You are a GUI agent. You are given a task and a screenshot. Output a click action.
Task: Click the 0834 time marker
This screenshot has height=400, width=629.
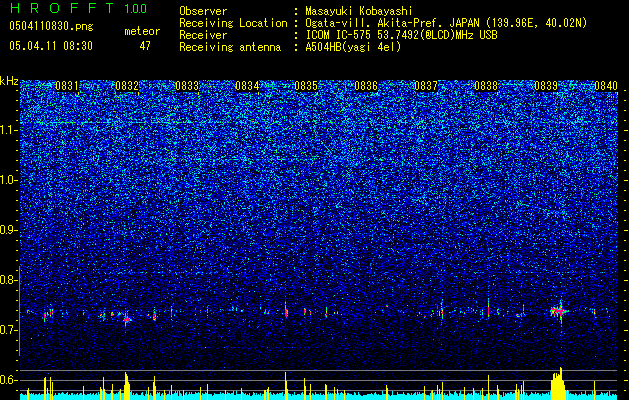coord(247,86)
